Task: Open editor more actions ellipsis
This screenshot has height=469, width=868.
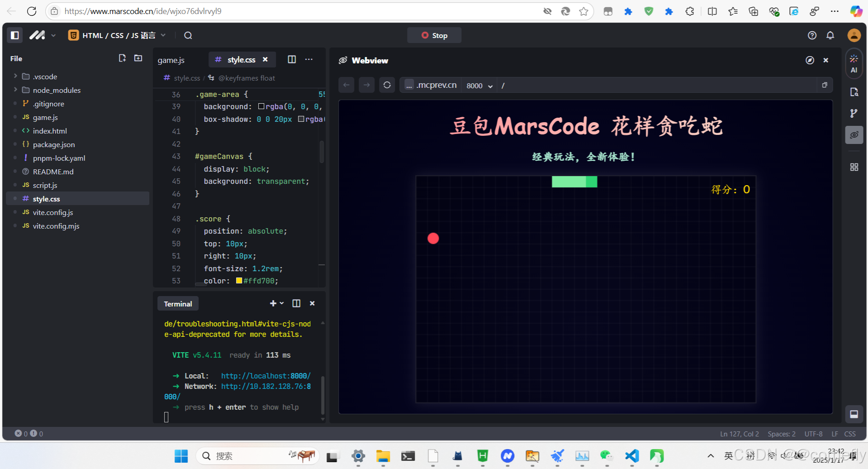Action: coord(309,59)
